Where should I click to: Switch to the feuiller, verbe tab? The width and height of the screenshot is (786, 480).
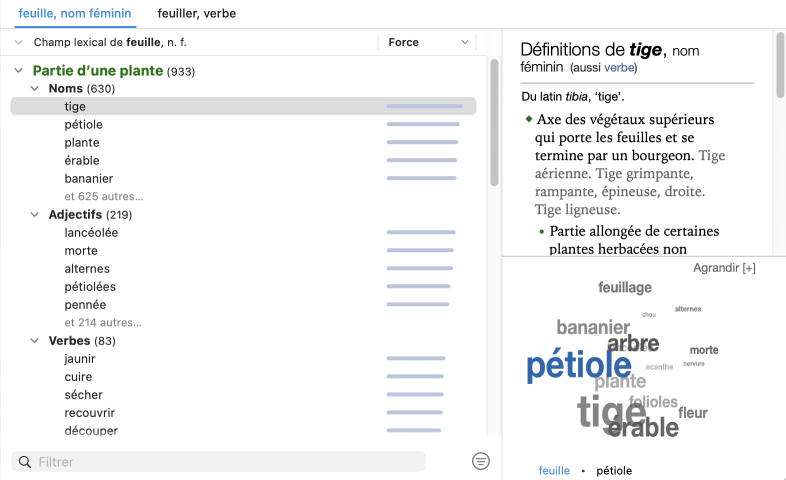click(196, 13)
